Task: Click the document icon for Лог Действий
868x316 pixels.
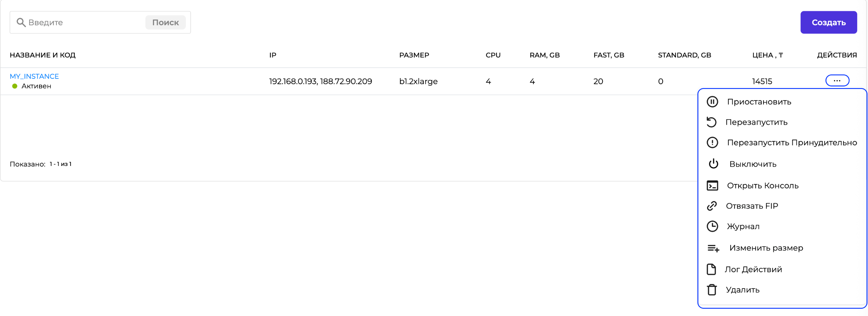Action: [711, 269]
